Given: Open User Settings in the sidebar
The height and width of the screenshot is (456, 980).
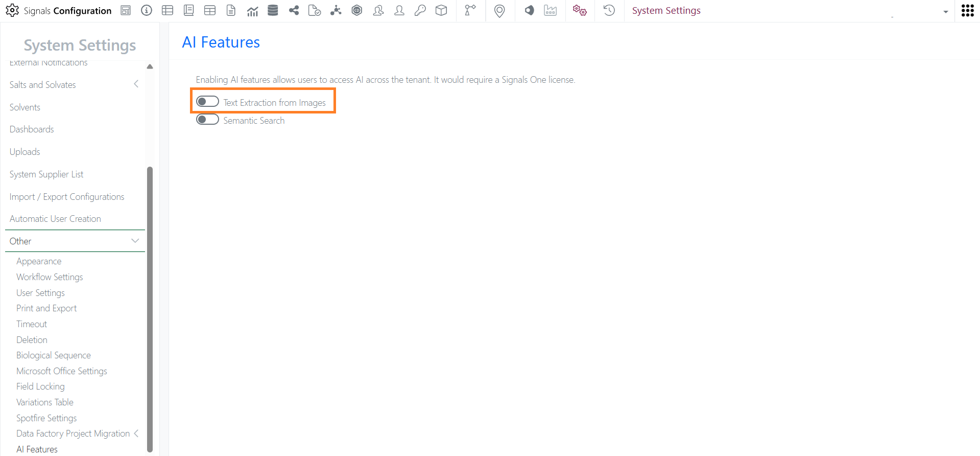Looking at the screenshot, I should pyautogui.click(x=40, y=293).
